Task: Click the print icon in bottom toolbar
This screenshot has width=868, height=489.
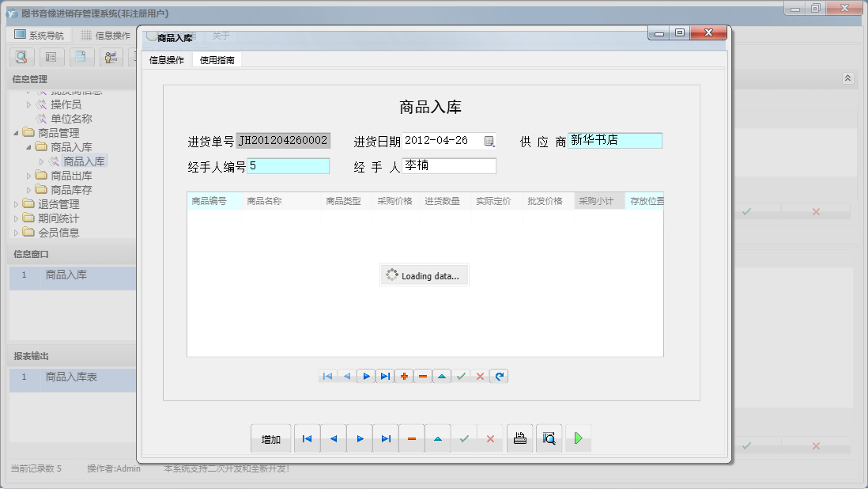Action: tap(520, 438)
